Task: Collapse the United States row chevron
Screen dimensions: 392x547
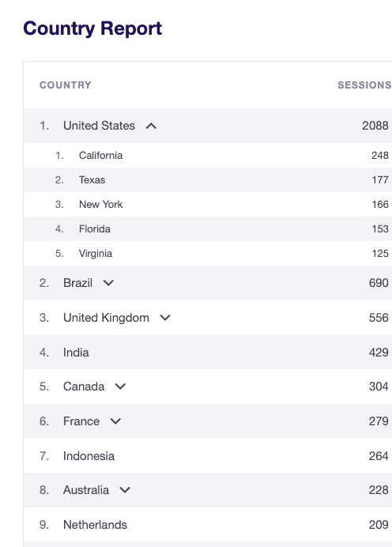Action: (x=151, y=126)
